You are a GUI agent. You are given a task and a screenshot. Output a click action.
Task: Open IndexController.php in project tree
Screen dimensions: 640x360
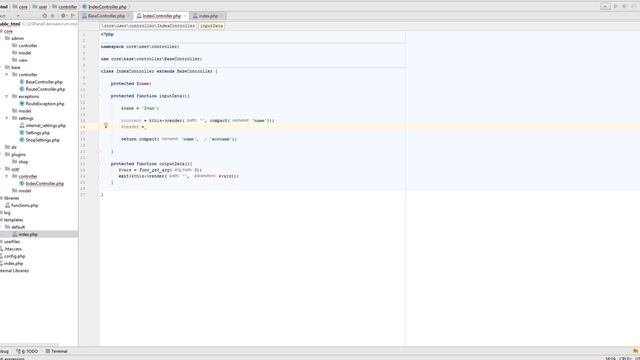tap(44, 184)
